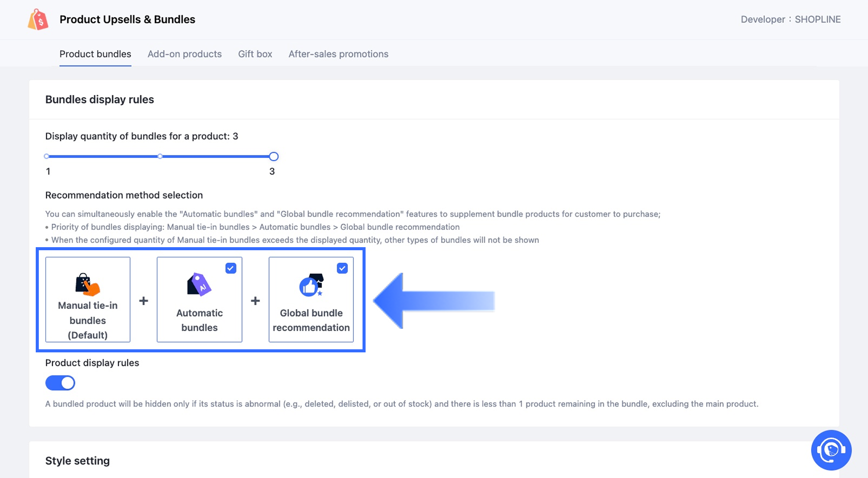Click the bundle quantity slider handle at 3
Screen dimensions: 868x478
point(274,156)
